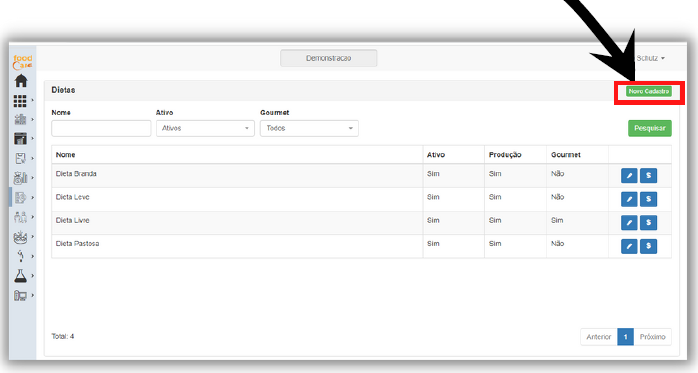Screen dimensions: 698x373
Task: Click the green Pesquisar button
Action: pos(649,128)
